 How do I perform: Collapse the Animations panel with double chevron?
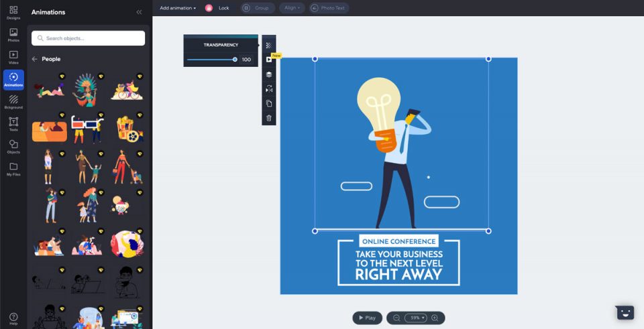tap(139, 12)
